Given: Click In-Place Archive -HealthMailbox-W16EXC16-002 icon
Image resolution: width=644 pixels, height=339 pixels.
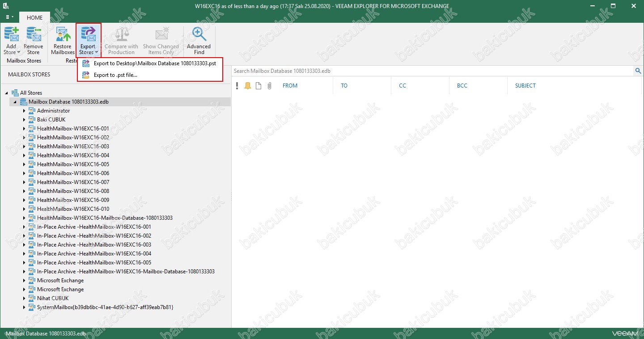Looking at the screenshot, I should click(x=32, y=236).
